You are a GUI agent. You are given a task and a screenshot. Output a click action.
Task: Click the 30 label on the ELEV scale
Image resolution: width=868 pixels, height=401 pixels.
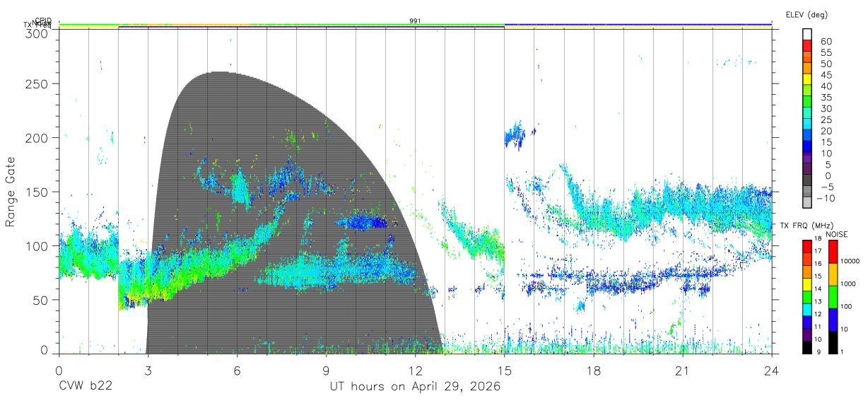pos(826,108)
